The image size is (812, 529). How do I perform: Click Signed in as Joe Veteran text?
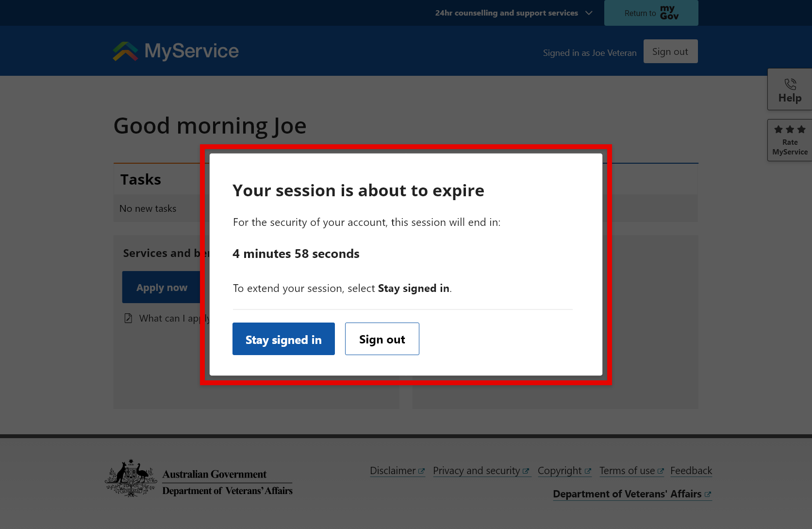(x=590, y=53)
